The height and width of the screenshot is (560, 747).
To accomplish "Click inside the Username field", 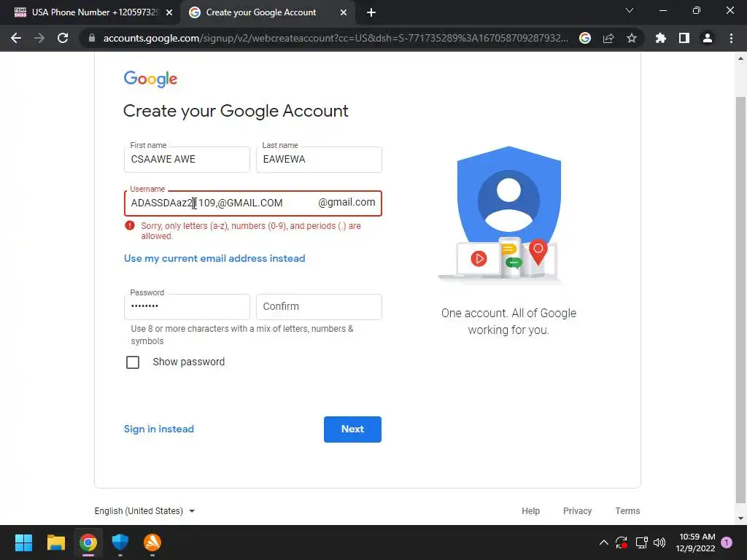I will tap(253, 203).
